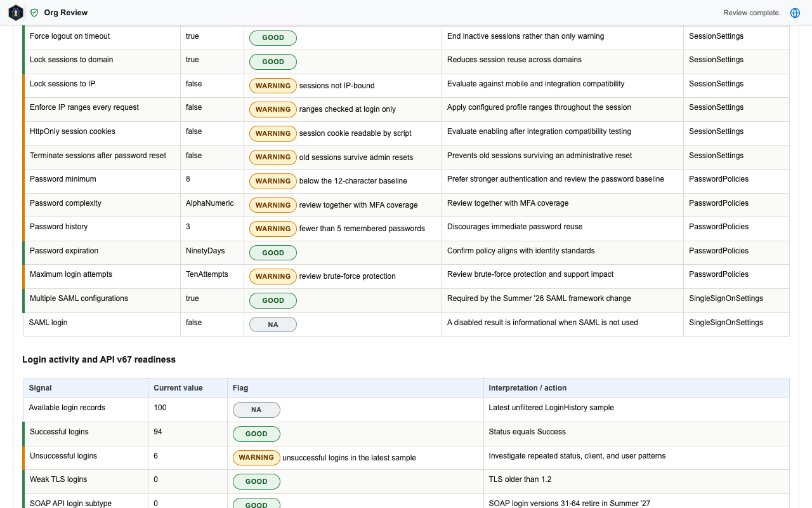Click SingleSignOnSettings in Multiple SAML configurations row
812x508 pixels.
pos(726,298)
